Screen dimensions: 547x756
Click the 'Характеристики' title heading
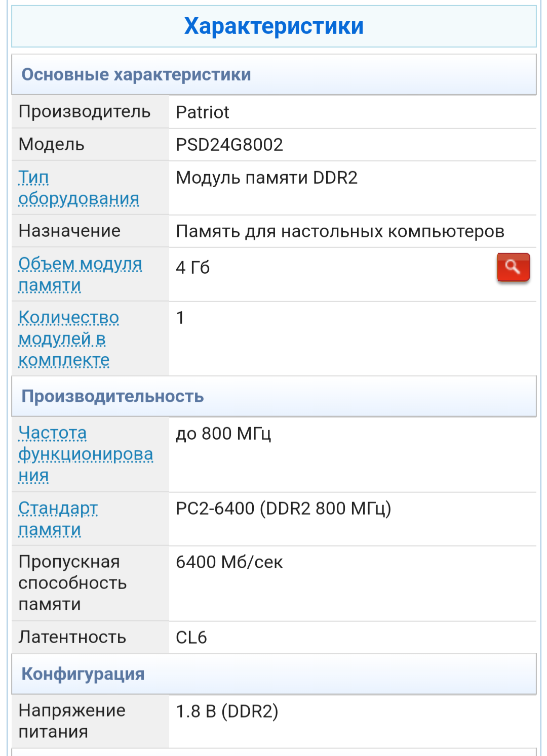273,26
